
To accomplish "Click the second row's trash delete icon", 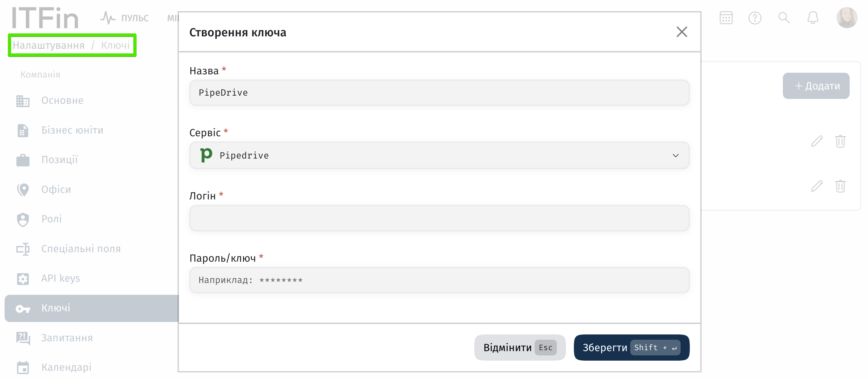I will point(840,186).
